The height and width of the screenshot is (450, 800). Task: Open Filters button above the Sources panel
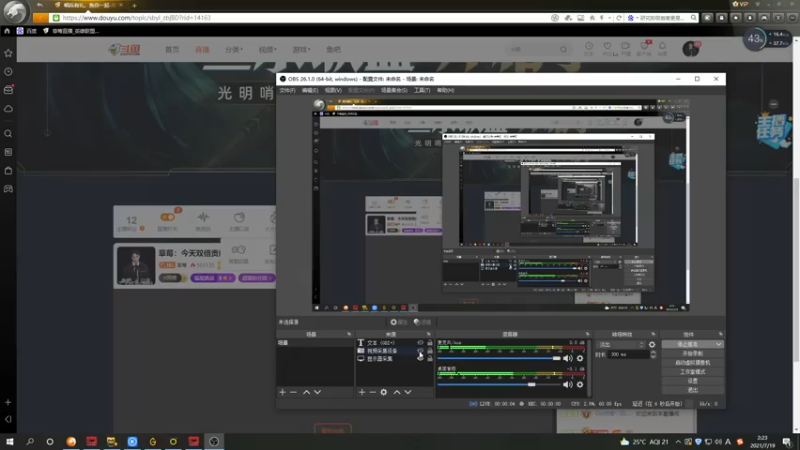tap(422, 322)
